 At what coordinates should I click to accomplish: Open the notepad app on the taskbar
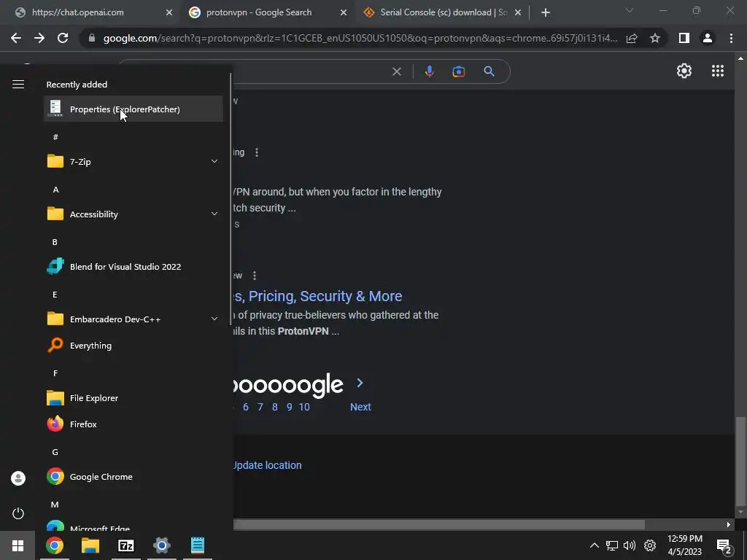pyautogui.click(x=198, y=545)
